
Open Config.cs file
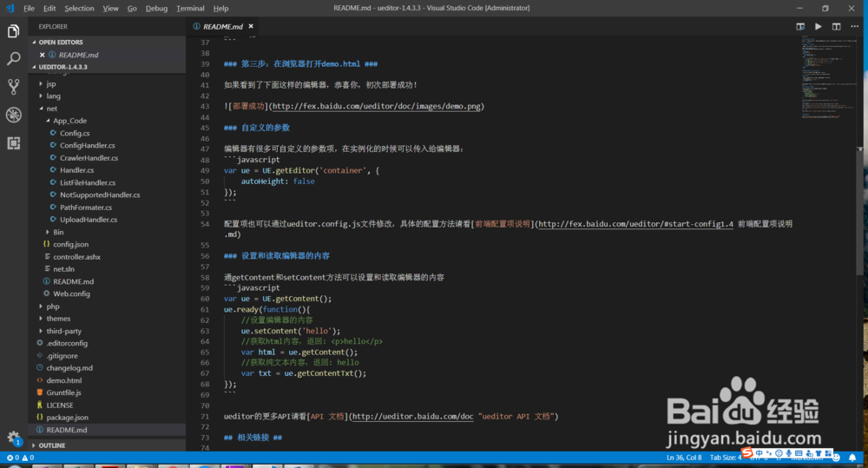[x=75, y=133]
